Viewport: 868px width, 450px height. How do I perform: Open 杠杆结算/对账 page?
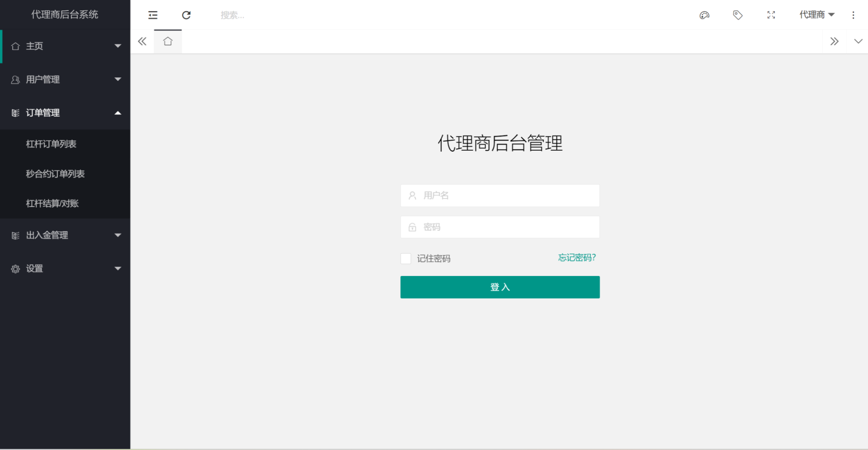click(53, 203)
